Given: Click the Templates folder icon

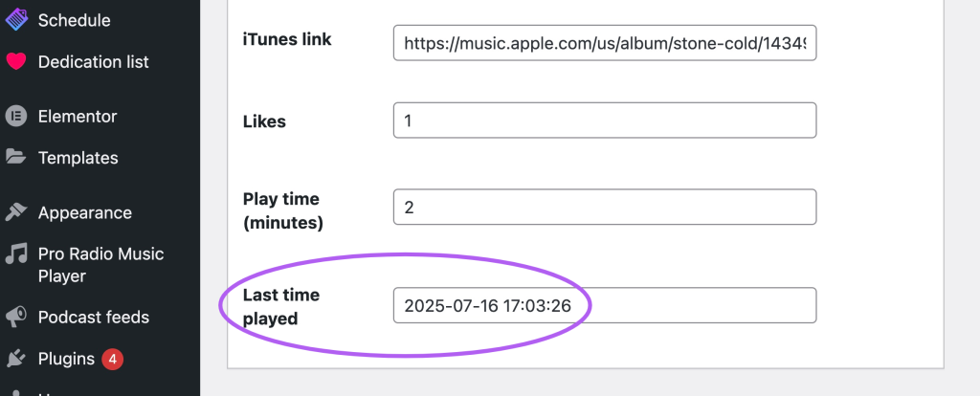Looking at the screenshot, I should 16,157.
